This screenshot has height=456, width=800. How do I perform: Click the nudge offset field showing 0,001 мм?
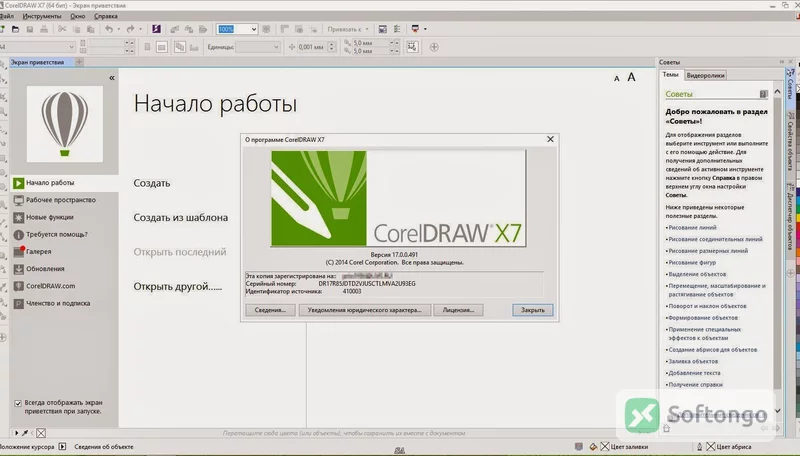tap(311, 47)
